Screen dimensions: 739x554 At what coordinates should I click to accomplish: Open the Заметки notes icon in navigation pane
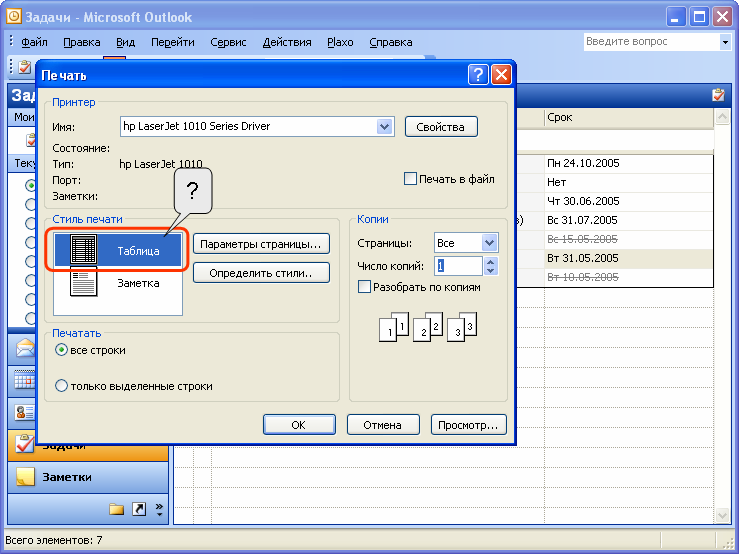(x=25, y=477)
